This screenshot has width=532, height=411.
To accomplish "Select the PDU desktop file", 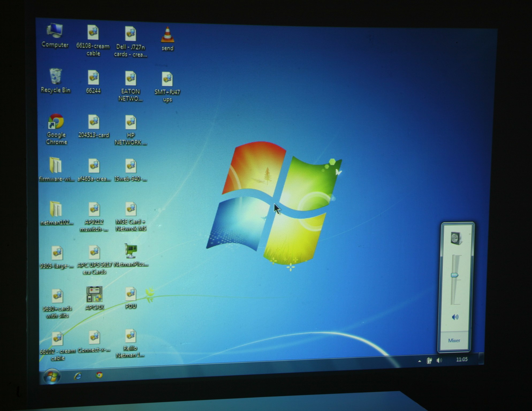I will click(131, 298).
